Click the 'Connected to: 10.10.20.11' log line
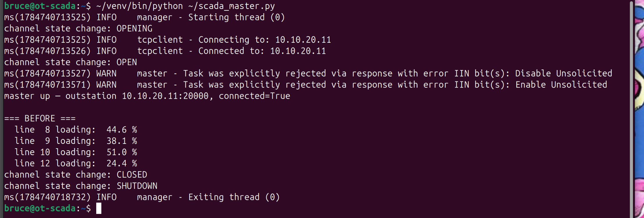 click(x=165, y=51)
